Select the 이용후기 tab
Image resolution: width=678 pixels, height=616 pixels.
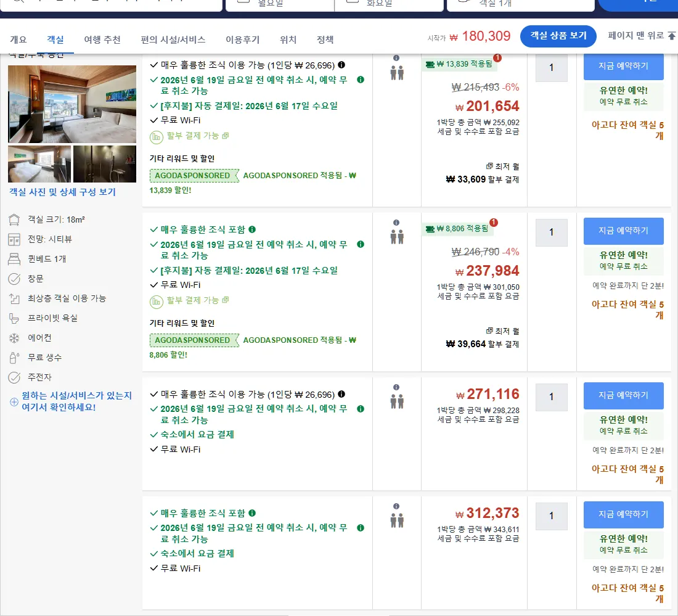[243, 40]
